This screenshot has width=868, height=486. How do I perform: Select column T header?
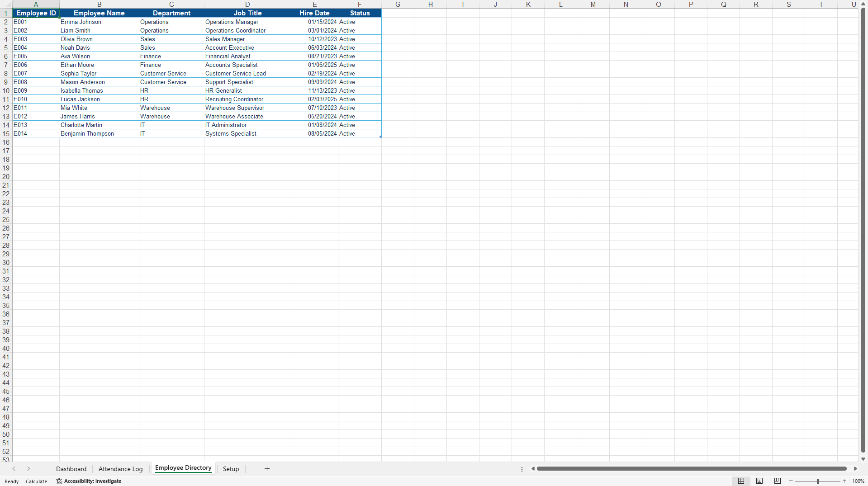pyautogui.click(x=821, y=4)
